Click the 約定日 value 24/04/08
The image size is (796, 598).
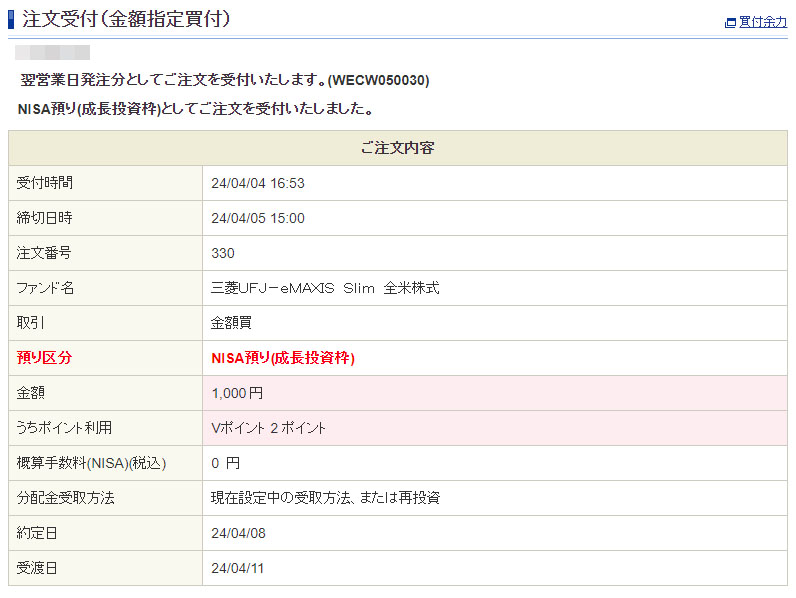coord(238,533)
